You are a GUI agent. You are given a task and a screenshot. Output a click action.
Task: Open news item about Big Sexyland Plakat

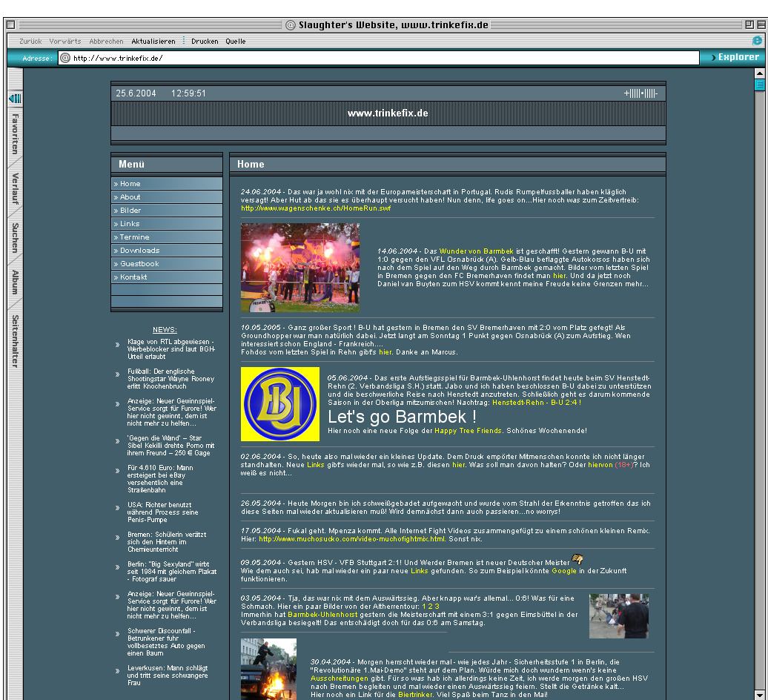click(171, 571)
